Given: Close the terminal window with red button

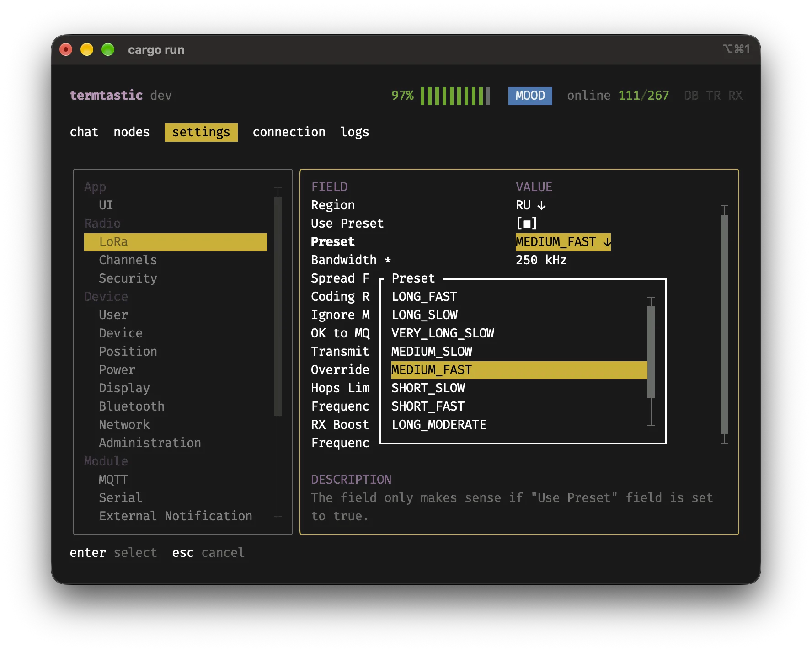Looking at the screenshot, I should pos(66,49).
